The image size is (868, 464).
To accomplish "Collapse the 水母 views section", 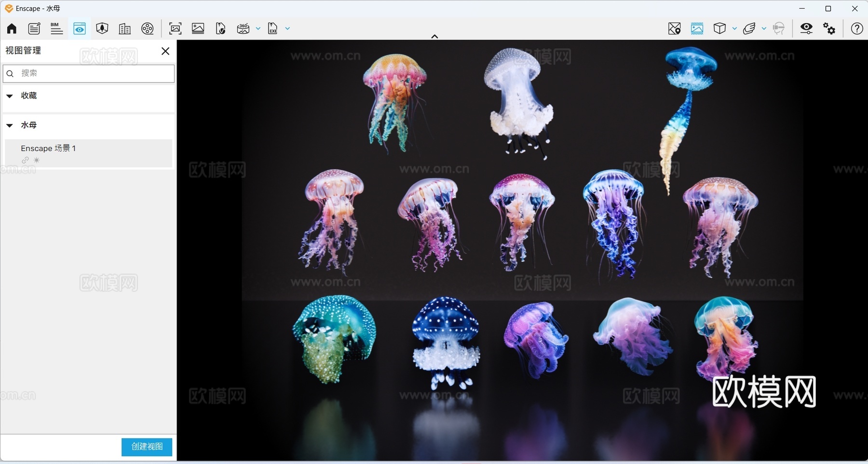I will [10, 125].
